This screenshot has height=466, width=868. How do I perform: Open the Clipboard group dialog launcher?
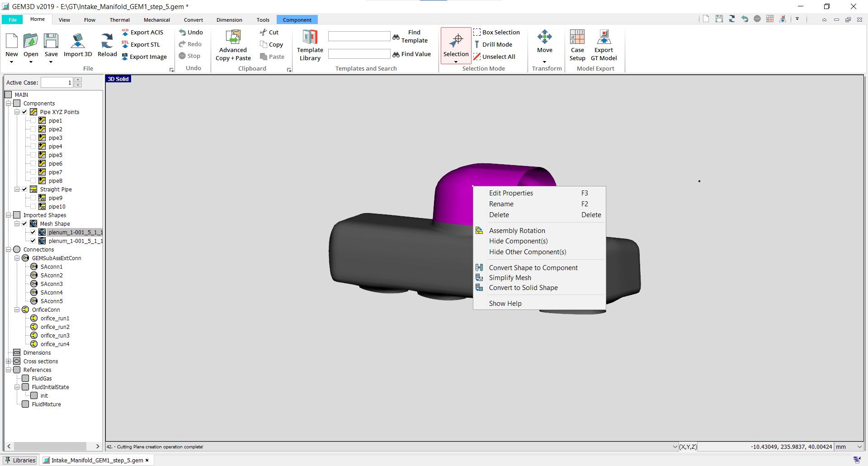click(289, 70)
